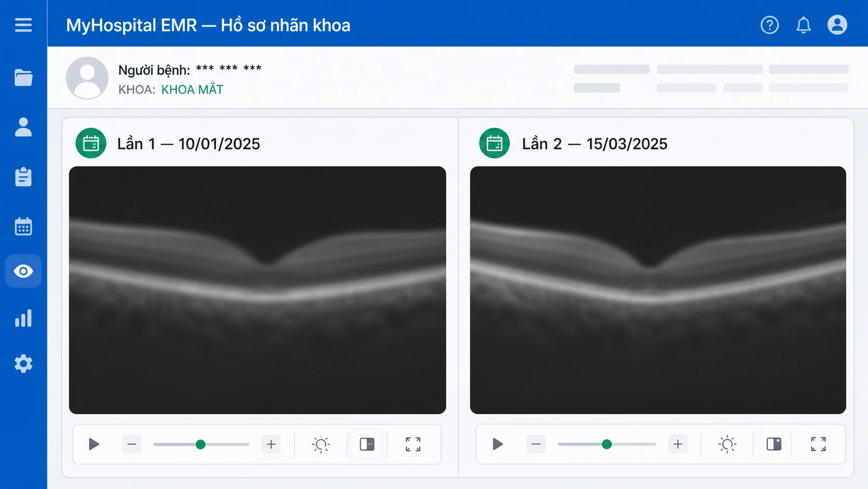The width and height of the screenshot is (868, 489).
Task: Toggle split compare view under Lần 1
Action: (367, 444)
